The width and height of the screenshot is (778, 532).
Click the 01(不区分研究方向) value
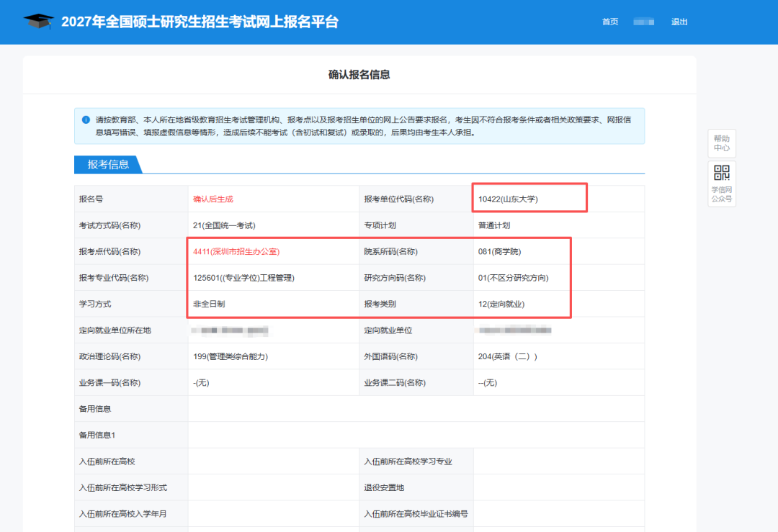coord(513,278)
